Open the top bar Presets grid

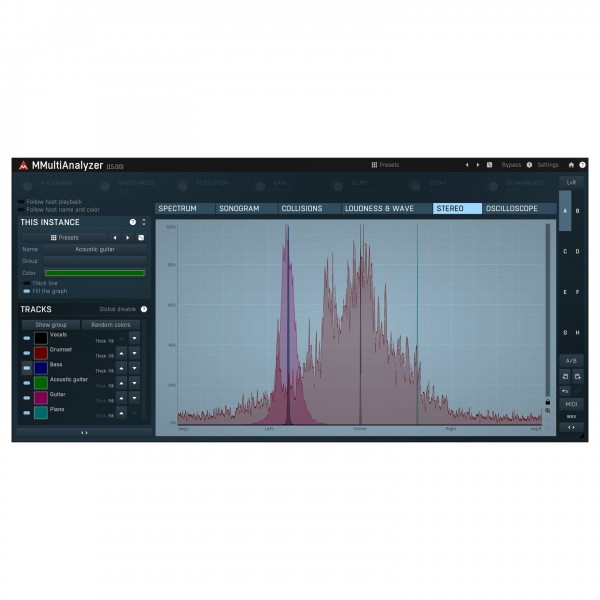[385, 165]
